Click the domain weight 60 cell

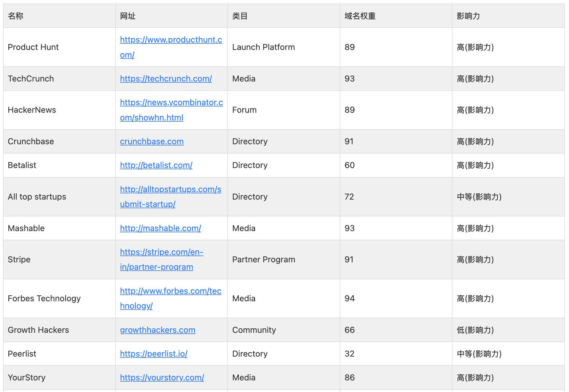click(x=396, y=165)
